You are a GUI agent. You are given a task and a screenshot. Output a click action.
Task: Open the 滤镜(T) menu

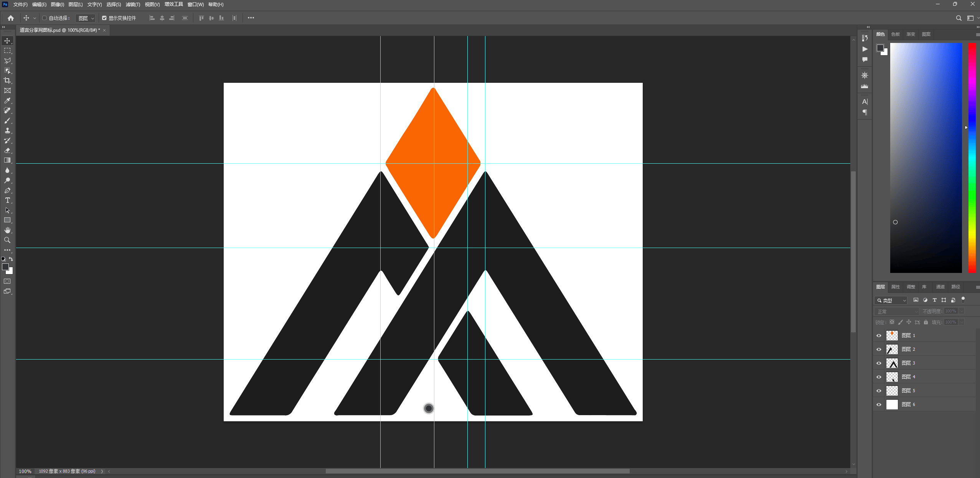coord(133,5)
